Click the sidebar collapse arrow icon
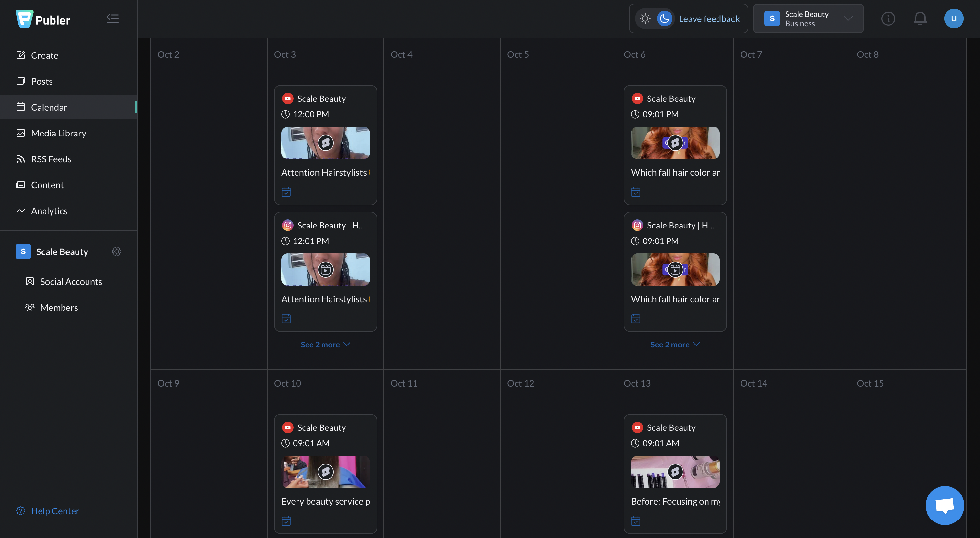 (x=112, y=18)
